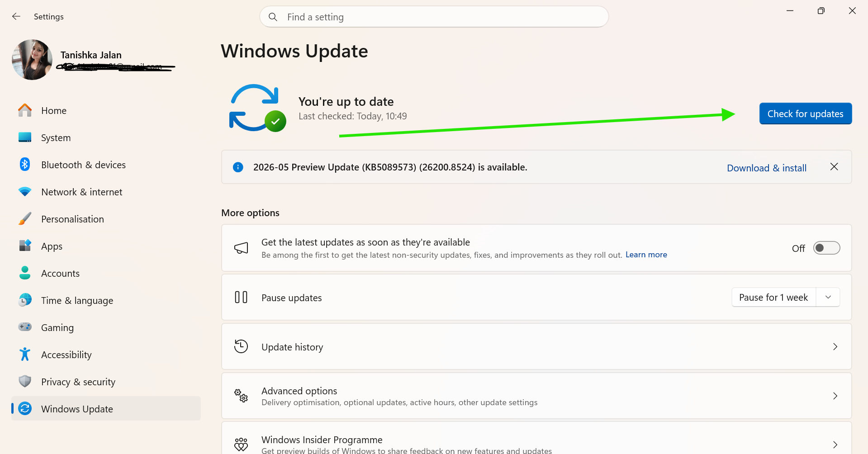
Task: Click the 'Pause updates' label text
Action: (292, 298)
